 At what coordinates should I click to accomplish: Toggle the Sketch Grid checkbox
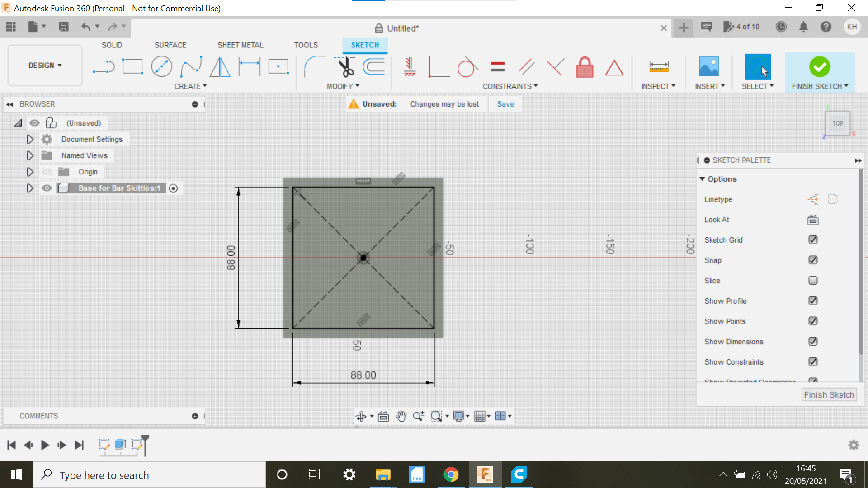tap(813, 239)
